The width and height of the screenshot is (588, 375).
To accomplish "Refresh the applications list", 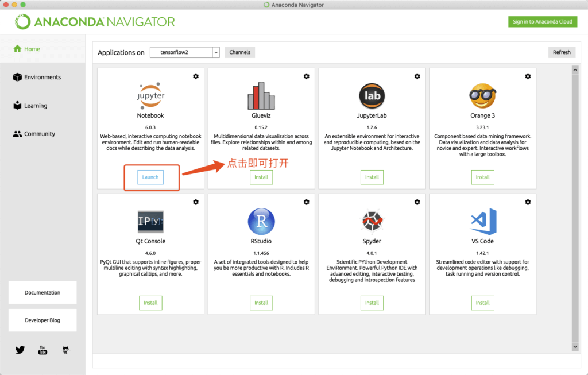I will pyautogui.click(x=562, y=52).
